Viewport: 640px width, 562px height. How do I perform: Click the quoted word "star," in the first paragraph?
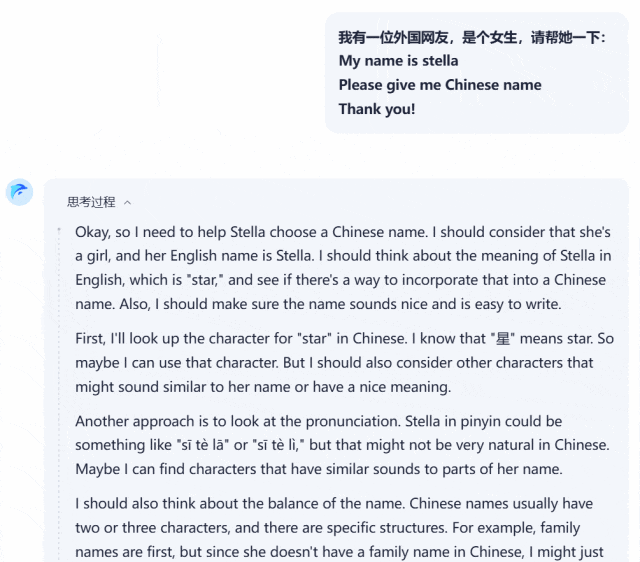(x=205, y=280)
